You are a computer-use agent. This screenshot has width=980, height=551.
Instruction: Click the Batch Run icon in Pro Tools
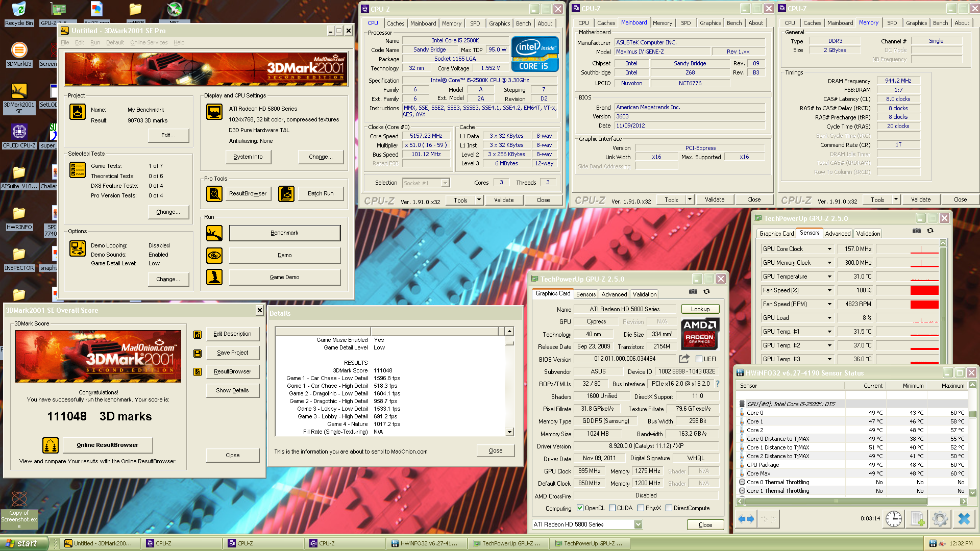[x=286, y=193]
